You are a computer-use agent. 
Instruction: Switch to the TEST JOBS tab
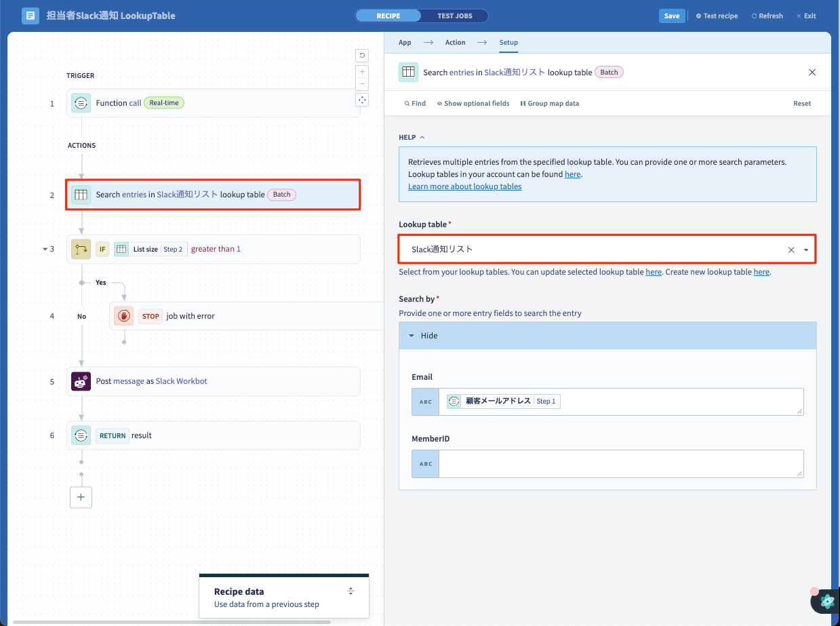tap(454, 16)
